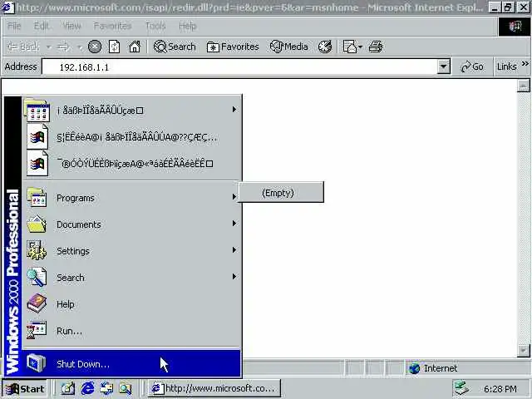Expand the Documents submenu arrow
532x399 pixels.
pyautogui.click(x=234, y=224)
